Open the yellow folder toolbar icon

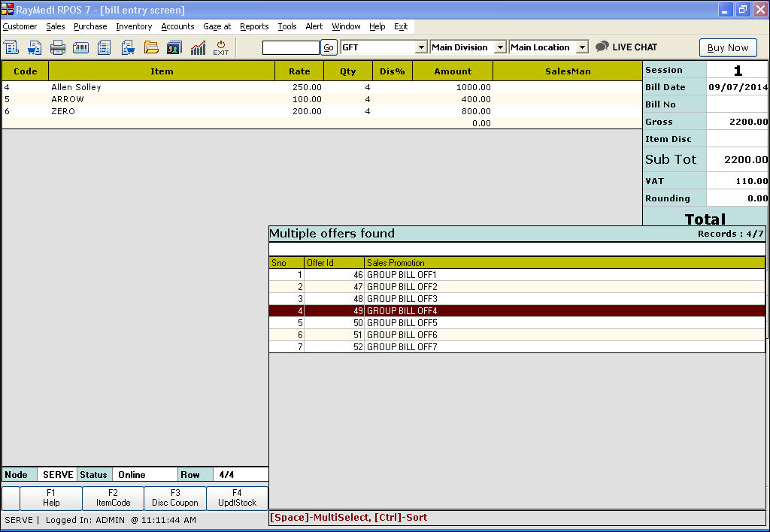coord(151,47)
